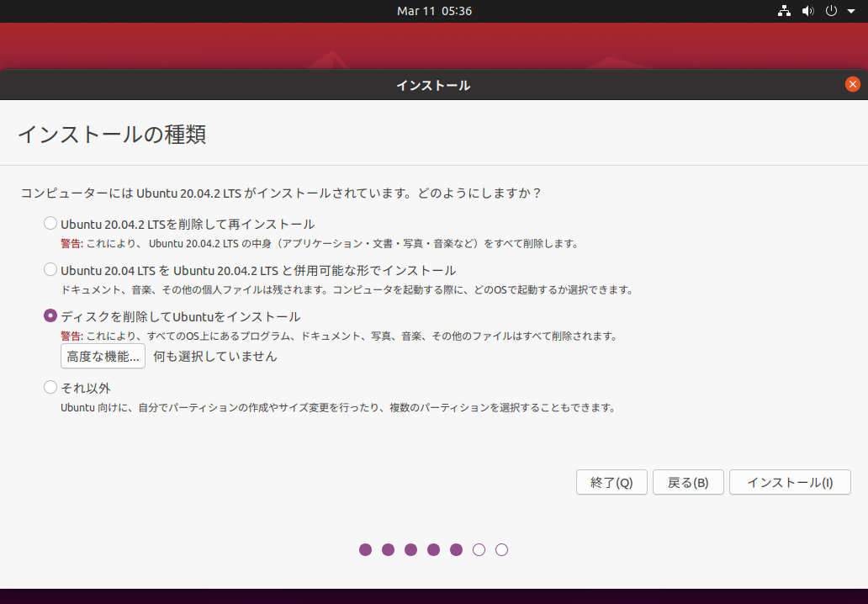868x604 pixels.
Task: Select 'ディスクを削除してUbuntuをインストール' radio button
Action: pyautogui.click(x=50, y=315)
